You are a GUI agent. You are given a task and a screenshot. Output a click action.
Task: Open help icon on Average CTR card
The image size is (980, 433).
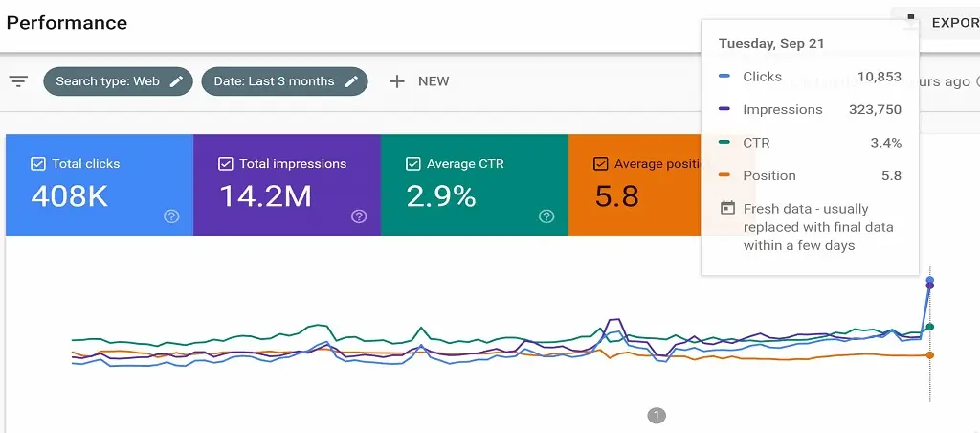[x=546, y=216]
